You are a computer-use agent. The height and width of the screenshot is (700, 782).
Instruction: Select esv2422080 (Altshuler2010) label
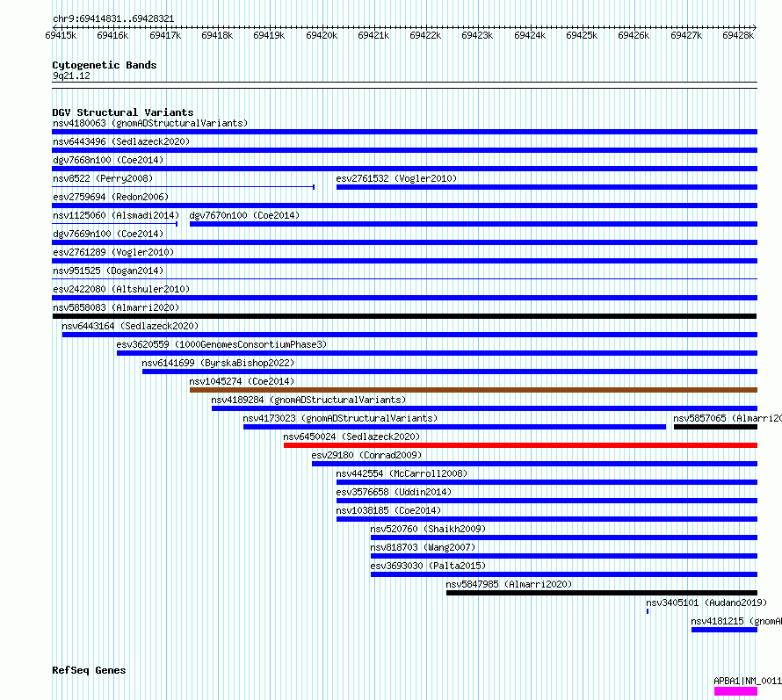[121, 289]
